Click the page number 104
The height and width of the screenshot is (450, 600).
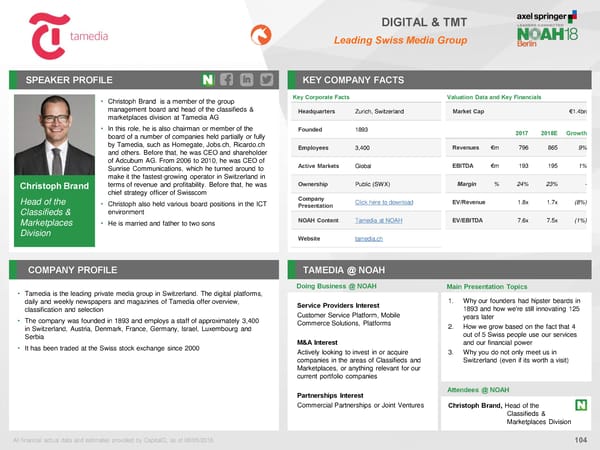click(577, 440)
